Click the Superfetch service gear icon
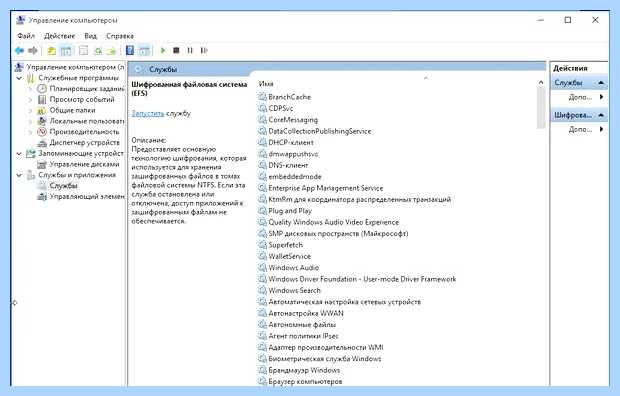This screenshot has height=396, width=620. pyautogui.click(x=262, y=245)
